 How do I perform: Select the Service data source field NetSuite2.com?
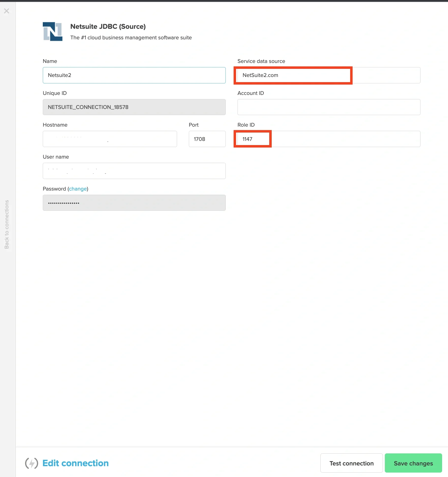pos(293,75)
